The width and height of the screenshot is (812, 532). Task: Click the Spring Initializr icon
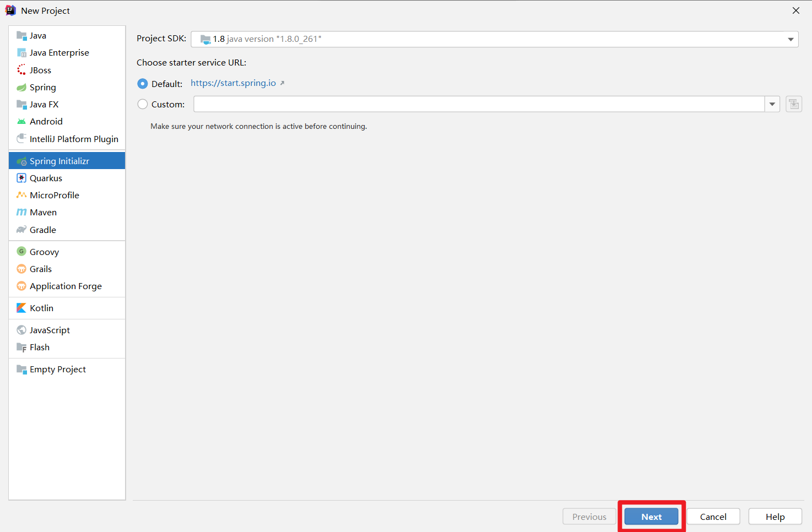pyautogui.click(x=21, y=161)
